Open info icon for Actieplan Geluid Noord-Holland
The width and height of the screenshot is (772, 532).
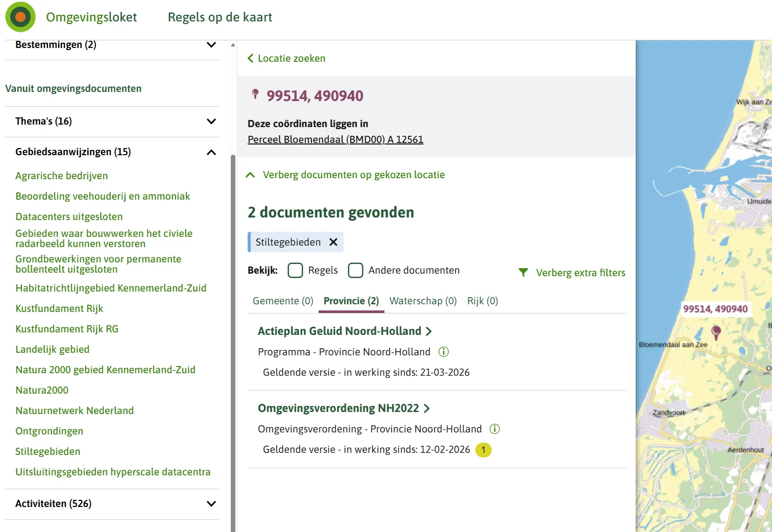[x=444, y=352]
